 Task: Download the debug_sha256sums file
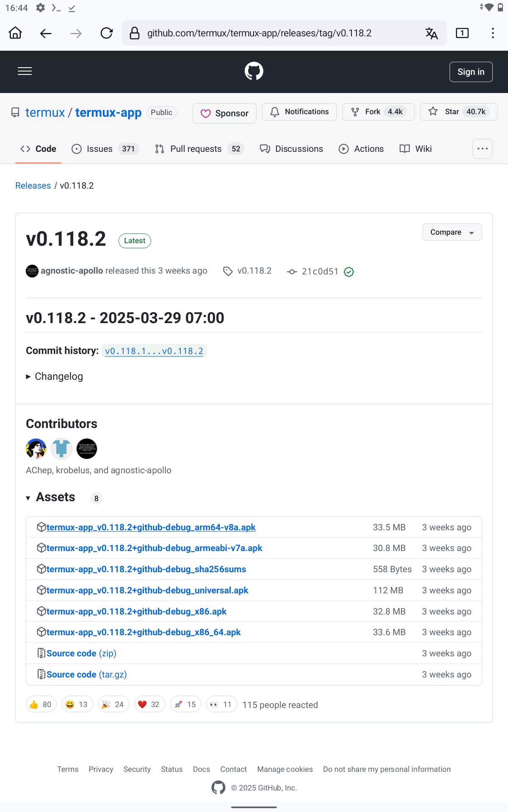(x=146, y=569)
